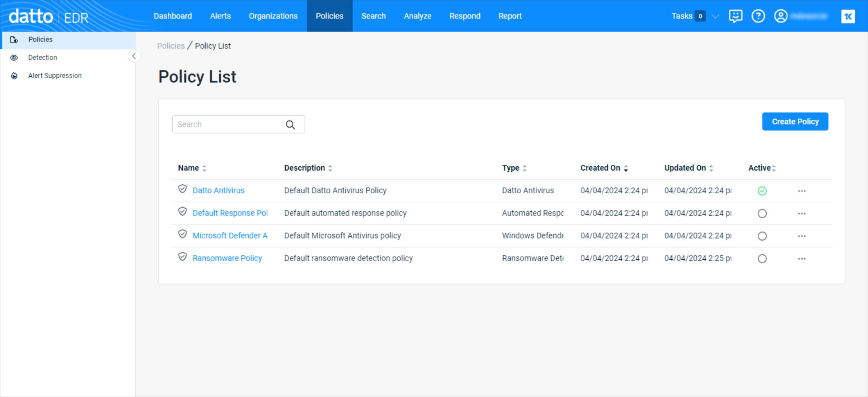Image resolution: width=868 pixels, height=397 pixels.
Task: Open the more options menu for Datto Antivirus
Action: pyautogui.click(x=802, y=191)
